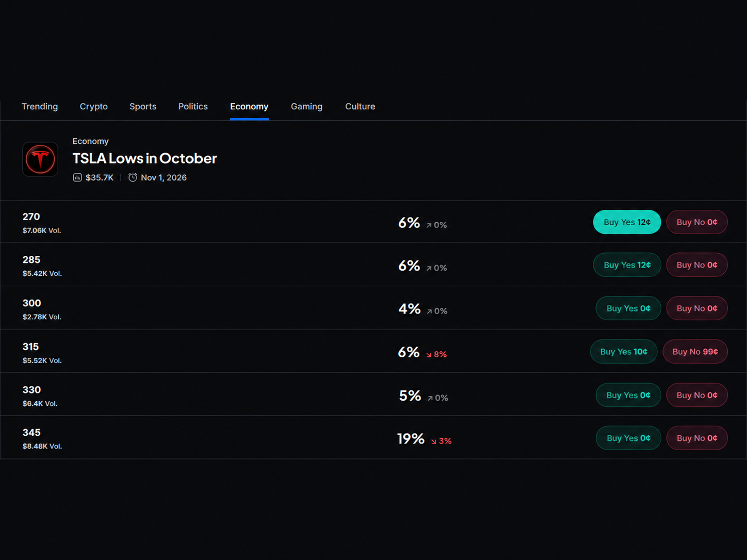Select the 330 outcome label
This screenshot has width=747, height=560.
click(31, 390)
